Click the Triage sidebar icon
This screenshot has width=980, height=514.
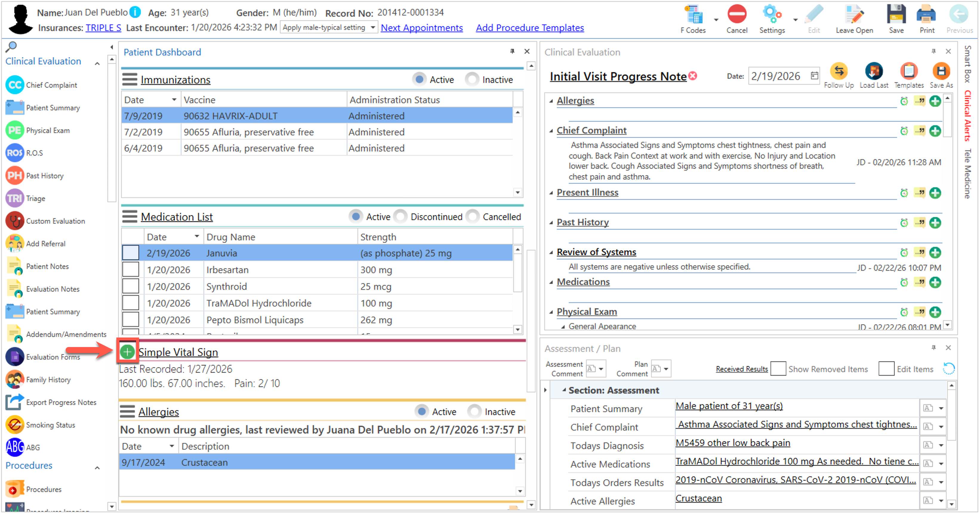(15, 198)
